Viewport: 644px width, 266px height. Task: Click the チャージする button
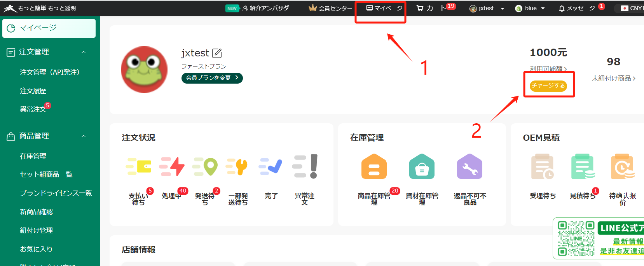click(548, 86)
